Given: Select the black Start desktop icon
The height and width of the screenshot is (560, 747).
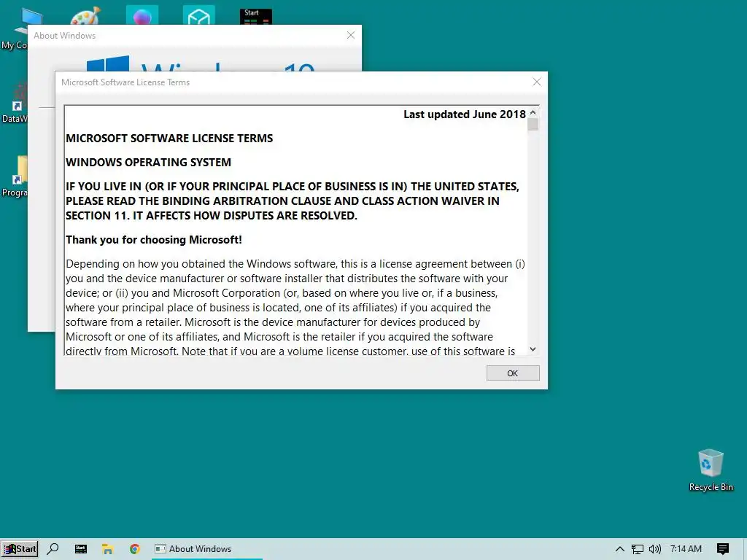Looking at the screenshot, I should point(256,17).
